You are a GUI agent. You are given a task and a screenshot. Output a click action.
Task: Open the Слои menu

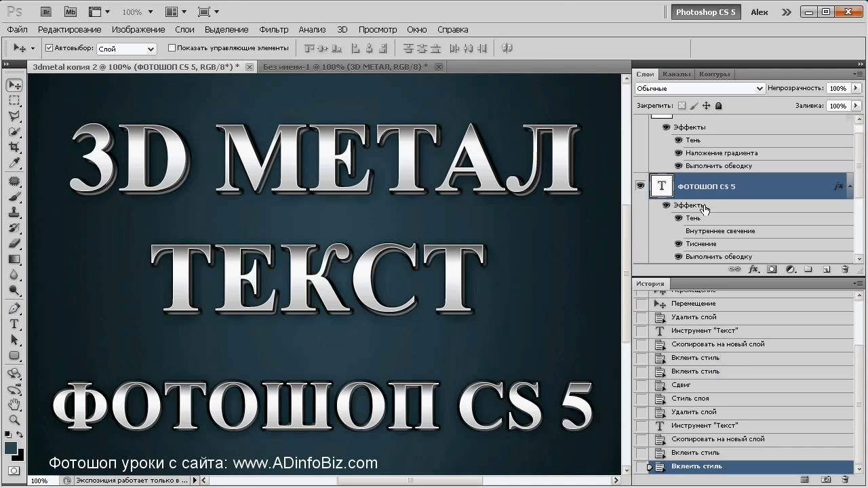184,30
